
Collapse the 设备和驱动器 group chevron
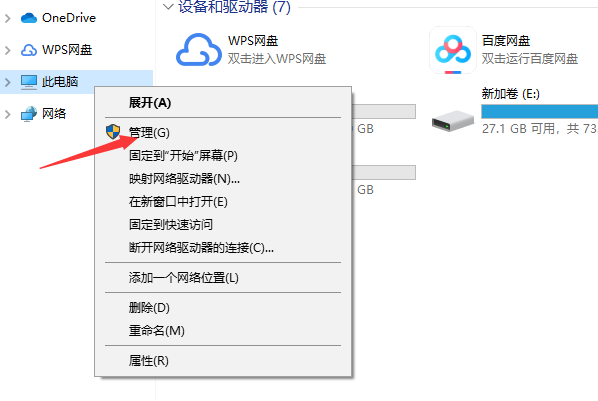click(x=168, y=6)
